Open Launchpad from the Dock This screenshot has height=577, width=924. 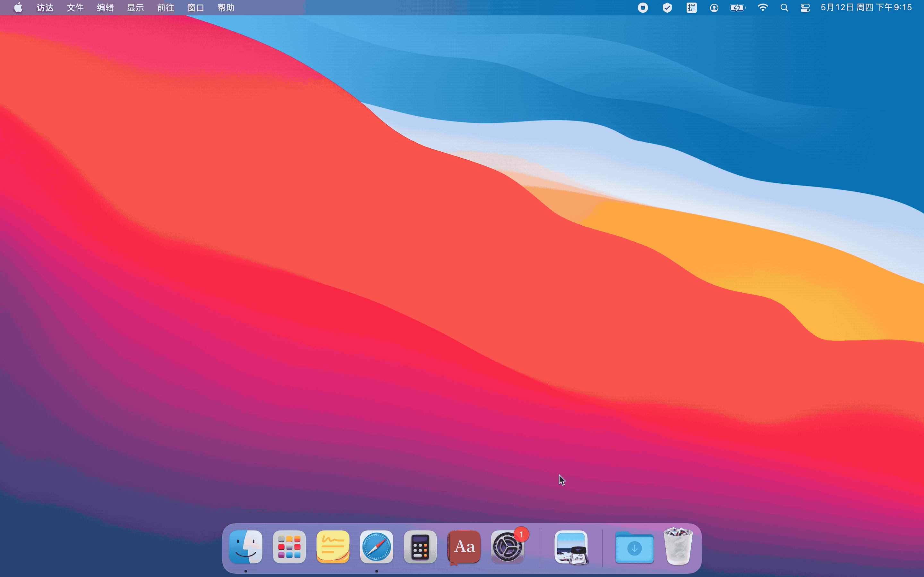pyautogui.click(x=289, y=547)
